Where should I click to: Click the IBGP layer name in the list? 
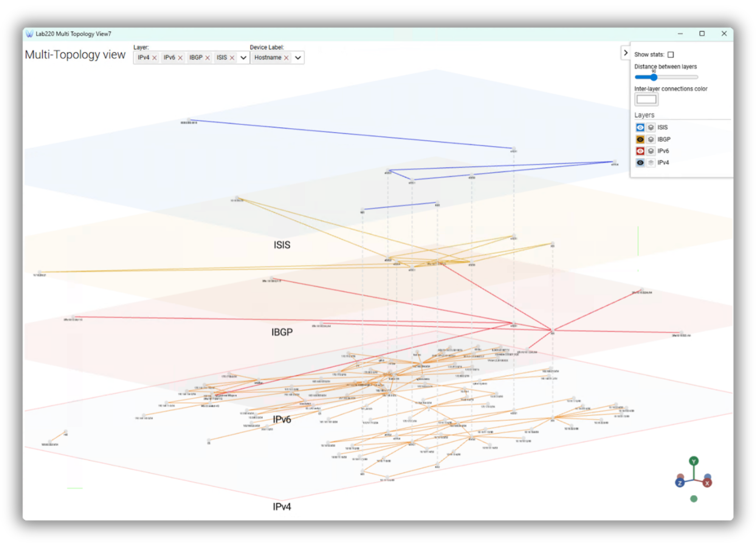pyautogui.click(x=664, y=139)
